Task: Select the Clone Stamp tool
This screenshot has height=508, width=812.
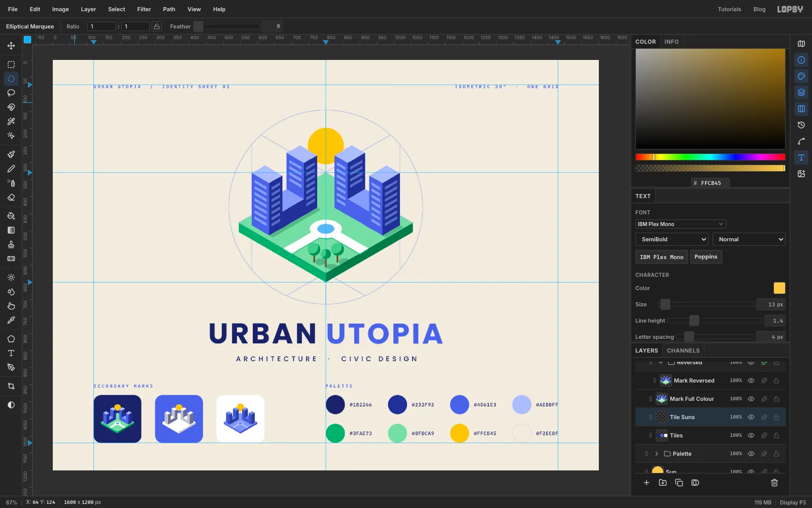Action: coord(11,244)
